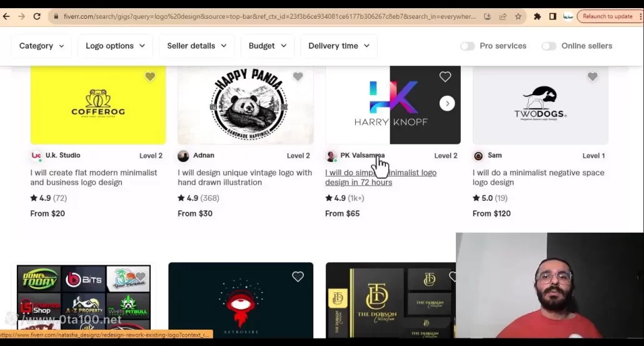Image resolution: width=644 pixels, height=346 pixels.
Task: Click the From $65 price
Action: (x=343, y=213)
